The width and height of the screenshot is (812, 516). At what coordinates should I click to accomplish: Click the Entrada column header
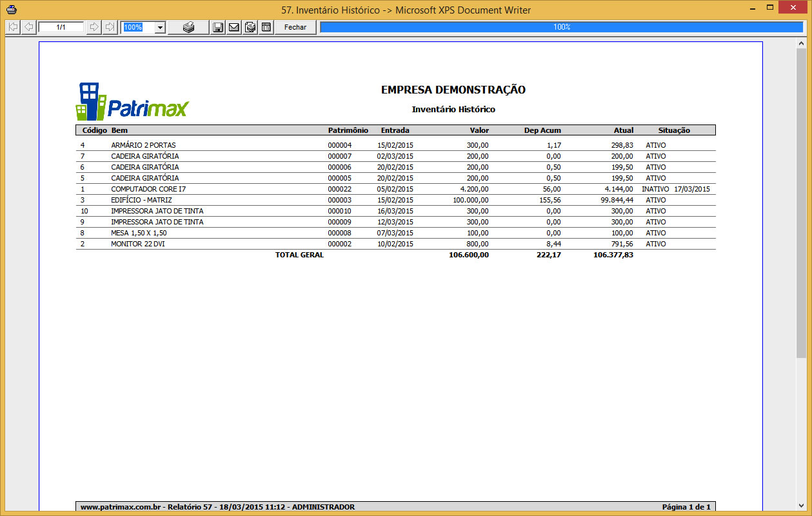(395, 130)
